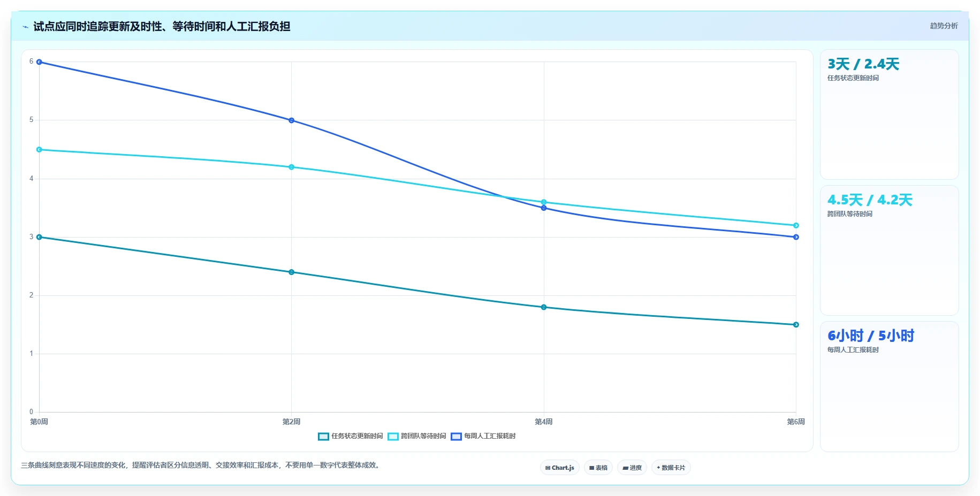Click the y-axis label 2
The width and height of the screenshot is (980, 496).
click(31, 295)
